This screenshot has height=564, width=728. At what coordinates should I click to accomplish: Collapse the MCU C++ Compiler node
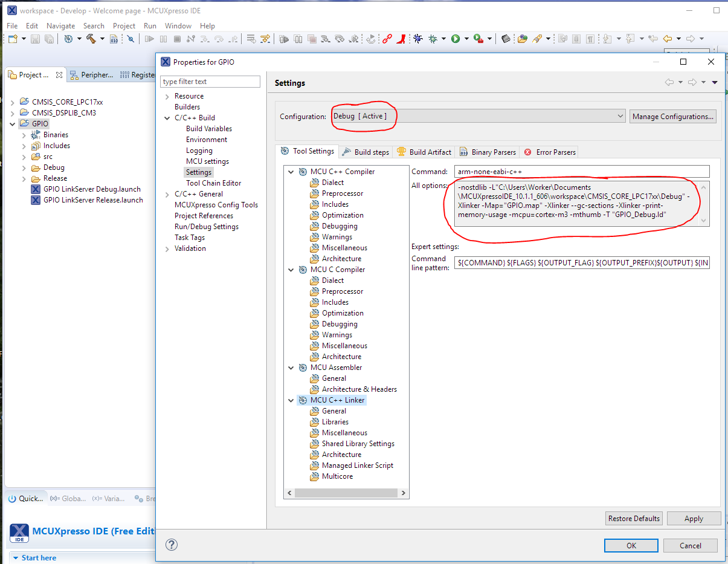point(291,172)
